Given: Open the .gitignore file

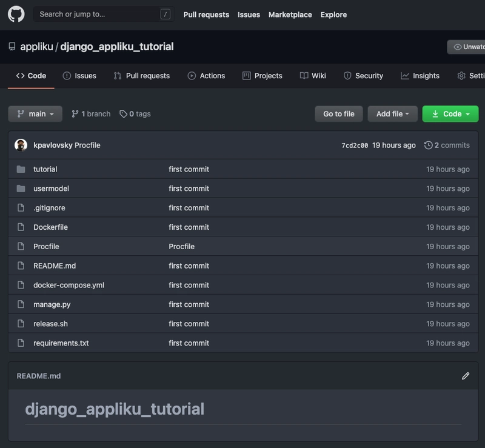Looking at the screenshot, I should pyautogui.click(x=49, y=207).
